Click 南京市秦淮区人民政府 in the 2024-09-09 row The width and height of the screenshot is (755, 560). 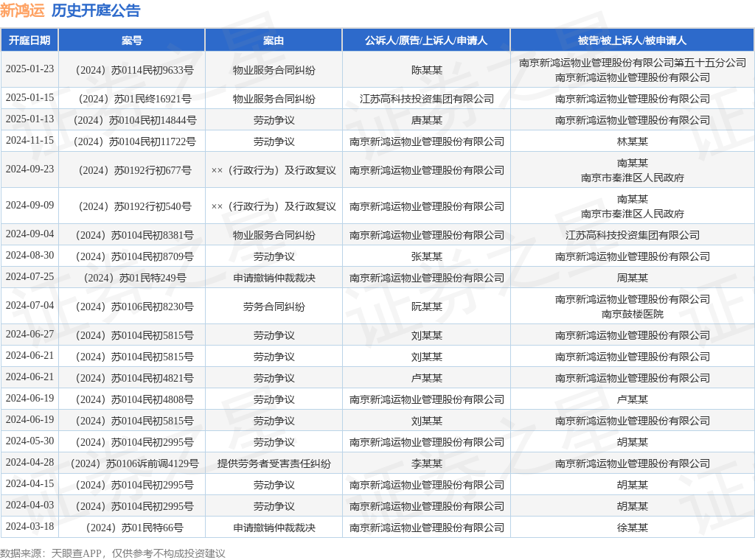point(632,214)
